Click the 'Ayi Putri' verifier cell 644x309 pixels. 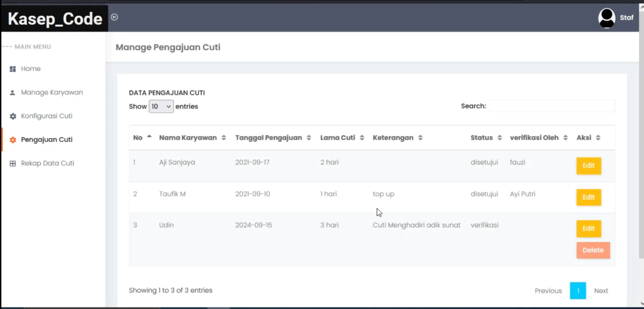click(x=523, y=194)
